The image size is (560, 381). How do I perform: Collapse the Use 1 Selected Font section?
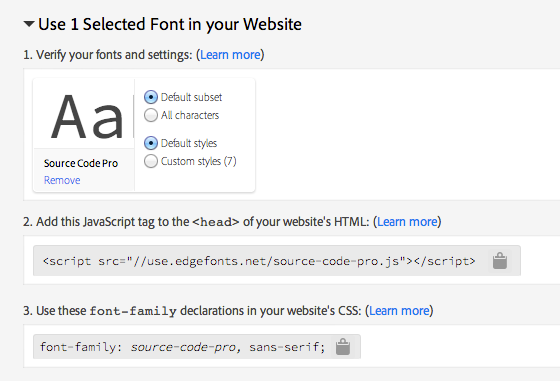29,24
